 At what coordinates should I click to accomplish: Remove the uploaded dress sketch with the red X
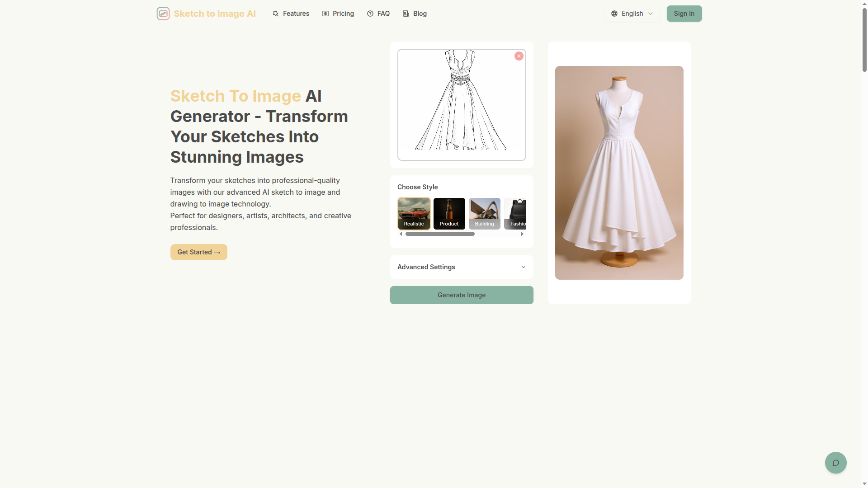(519, 56)
